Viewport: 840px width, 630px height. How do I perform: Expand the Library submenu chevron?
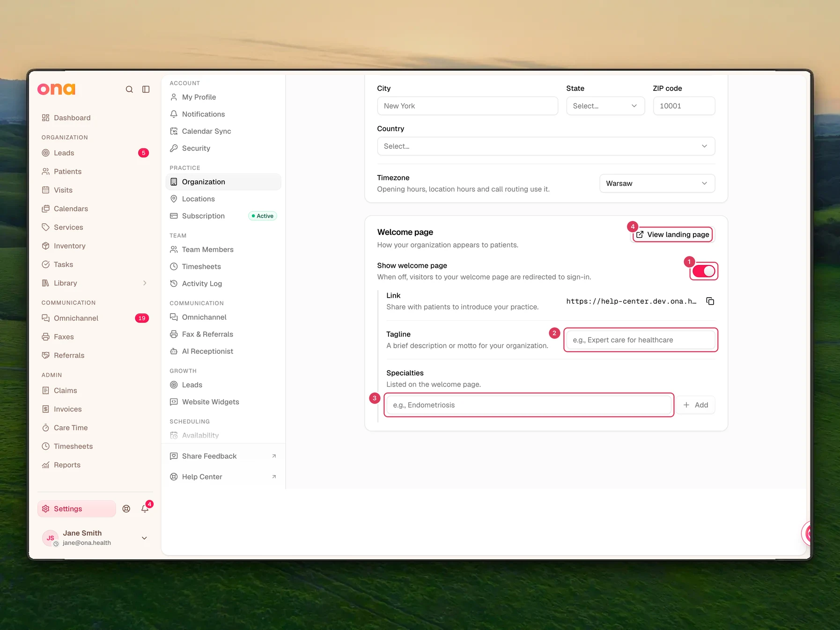pyautogui.click(x=145, y=283)
